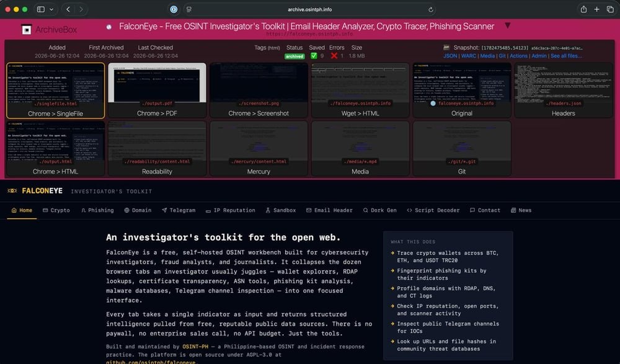Switch to the Sandbox tab
620x364 pixels.
tap(281, 210)
